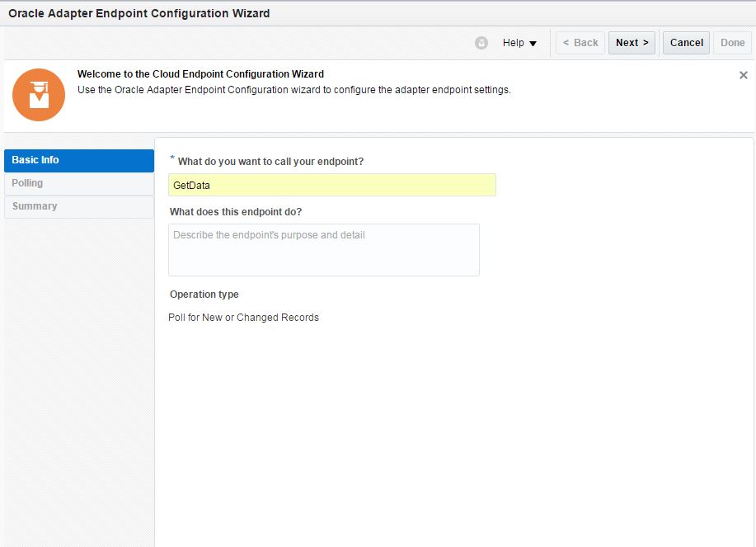
Task: Click the 'Poll for New or Changed Records' text
Action: pos(244,318)
